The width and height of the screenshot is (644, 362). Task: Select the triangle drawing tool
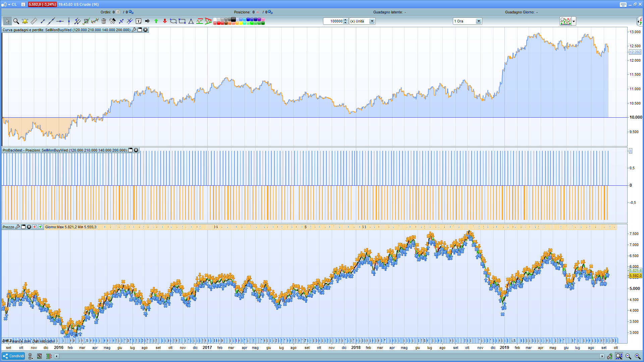[191, 21]
